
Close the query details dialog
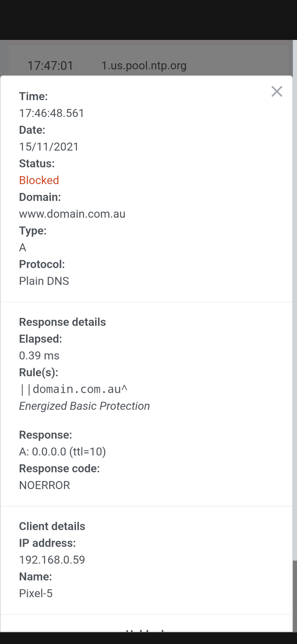click(277, 92)
